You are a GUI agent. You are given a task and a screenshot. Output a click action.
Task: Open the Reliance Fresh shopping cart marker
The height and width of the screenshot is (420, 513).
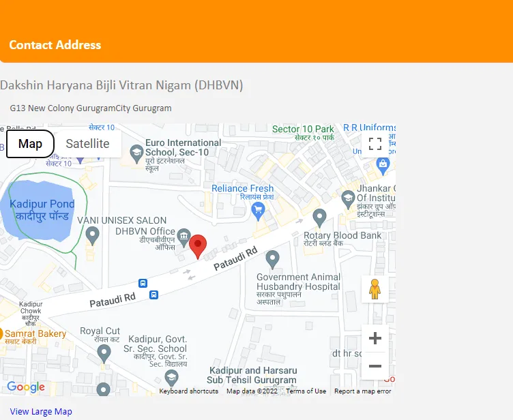point(258,211)
